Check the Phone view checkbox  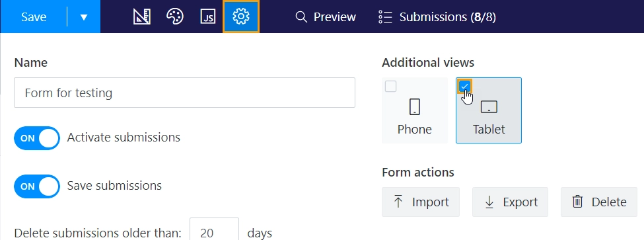pos(390,87)
